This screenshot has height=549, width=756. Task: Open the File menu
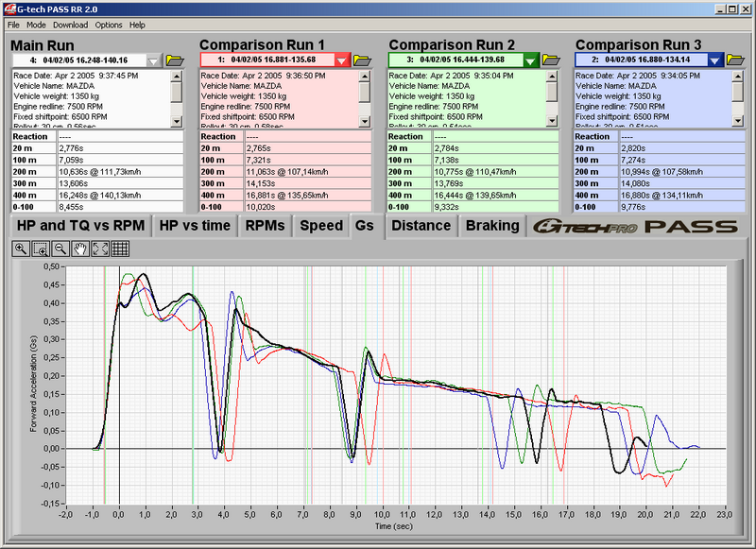coord(13,26)
